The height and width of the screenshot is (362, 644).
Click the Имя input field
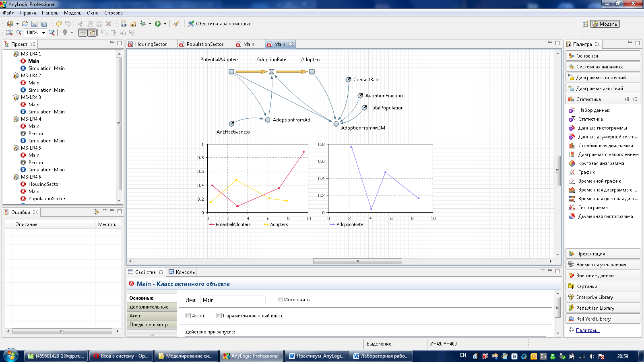coord(233,300)
